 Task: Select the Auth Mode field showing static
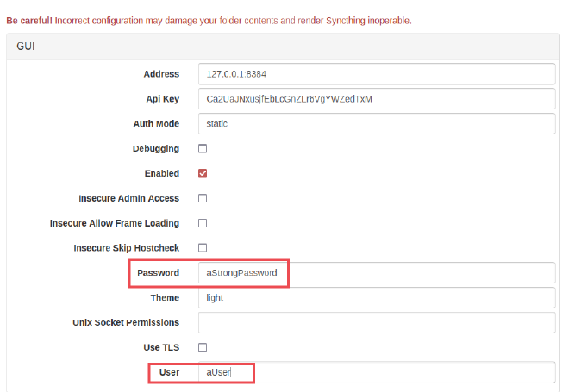[376, 124]
